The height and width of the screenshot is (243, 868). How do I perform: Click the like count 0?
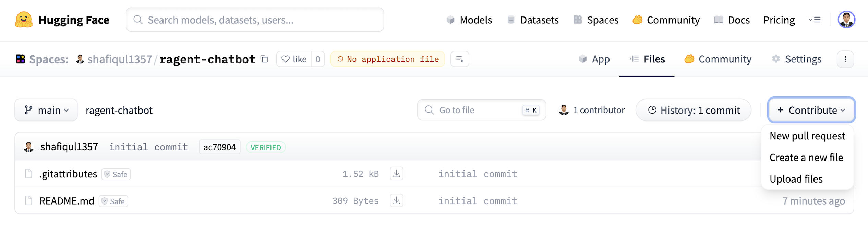coord(318,59)
